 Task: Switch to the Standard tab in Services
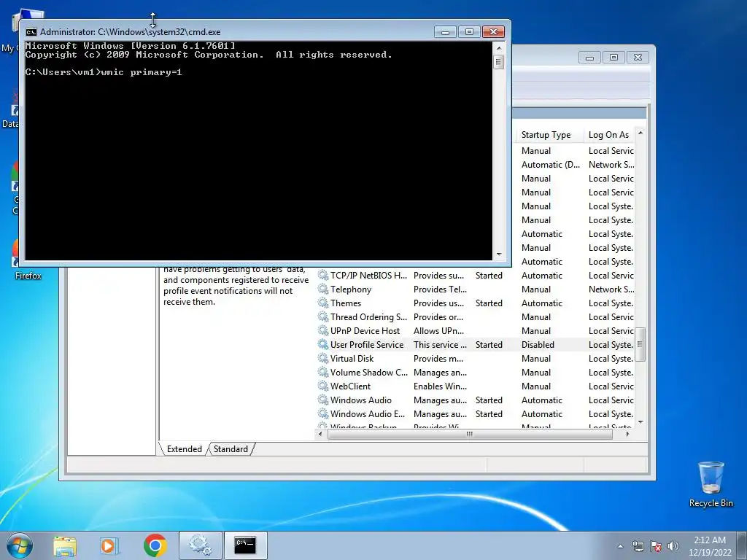click(x=231, y=449)
